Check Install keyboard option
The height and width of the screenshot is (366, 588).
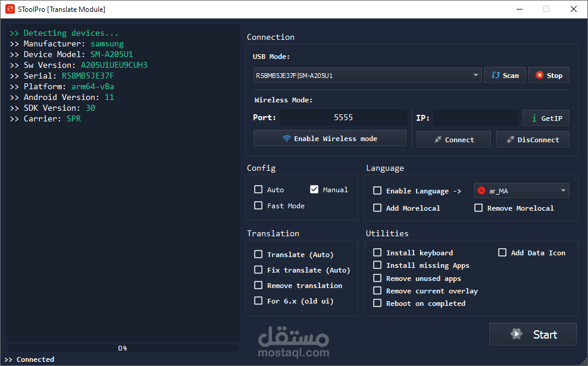pyautogui.click(x=377, y=252)
